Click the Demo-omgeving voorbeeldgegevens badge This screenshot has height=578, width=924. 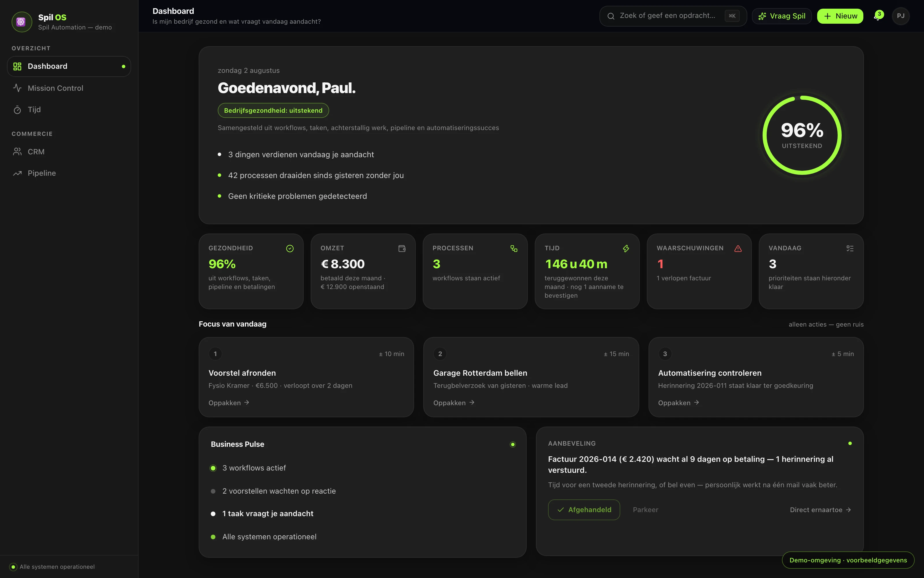tap(848, 560)
